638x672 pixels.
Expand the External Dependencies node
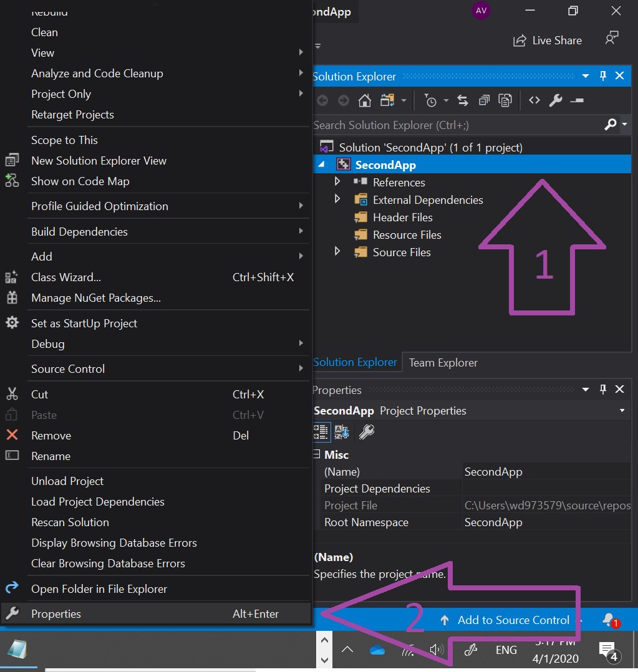click(x=337, y=199)
